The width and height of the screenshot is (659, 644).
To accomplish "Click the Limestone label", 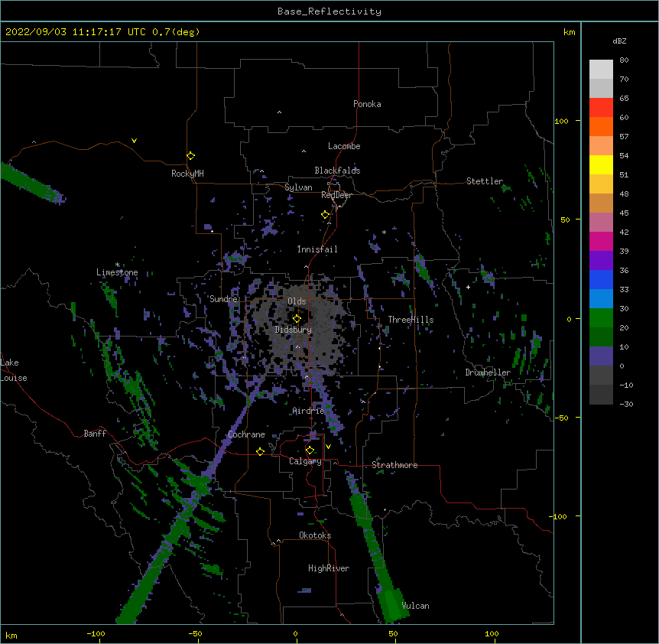I will pos(117,272).
